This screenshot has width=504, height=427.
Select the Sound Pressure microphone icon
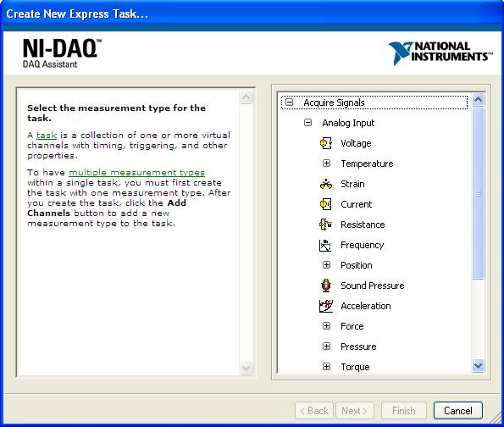pyautogui.click(x=326, y=286)
